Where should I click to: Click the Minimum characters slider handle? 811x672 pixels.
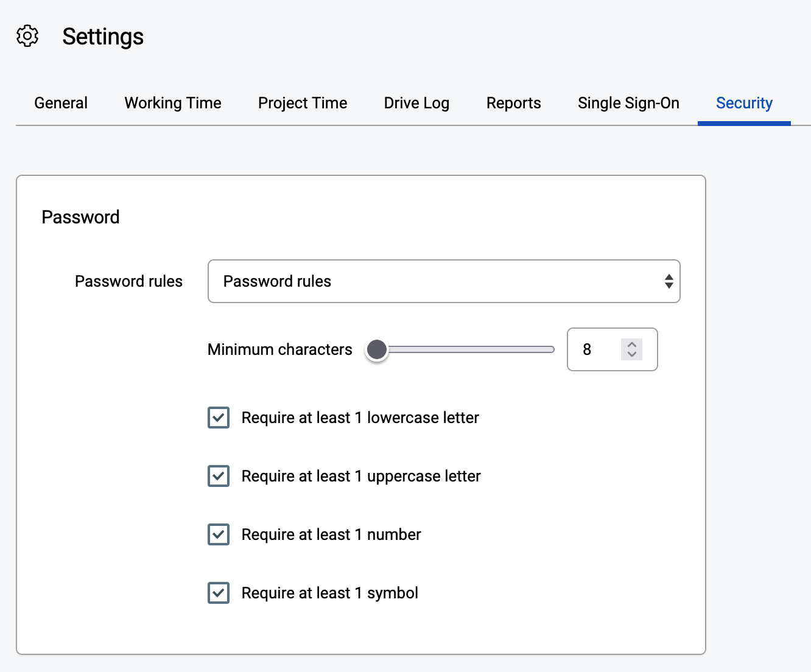point(377,349)
